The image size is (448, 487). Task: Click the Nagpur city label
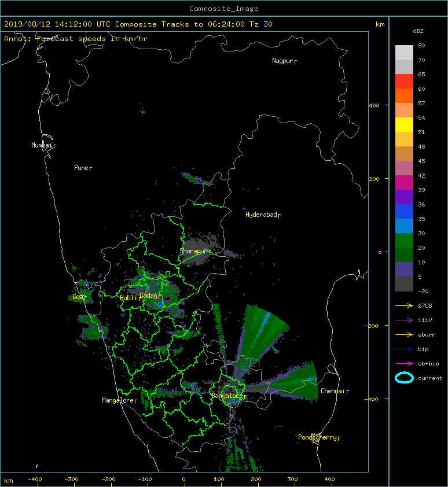[x=282, y=61]
